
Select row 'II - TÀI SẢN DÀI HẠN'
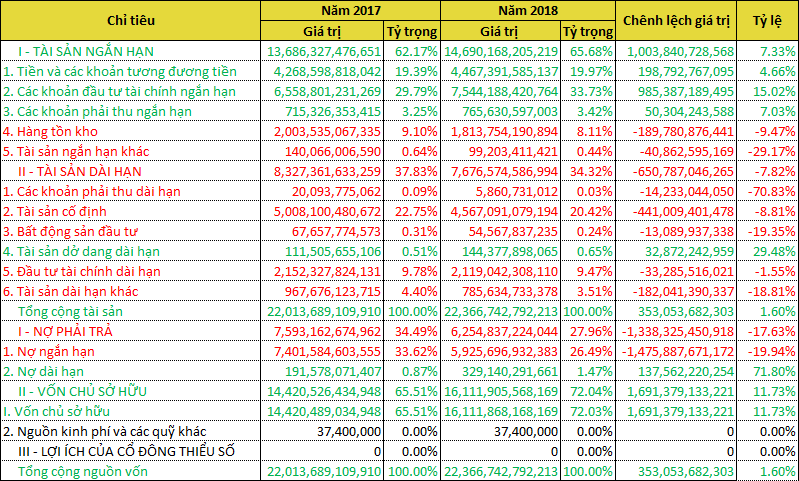[x=400, y=171]
